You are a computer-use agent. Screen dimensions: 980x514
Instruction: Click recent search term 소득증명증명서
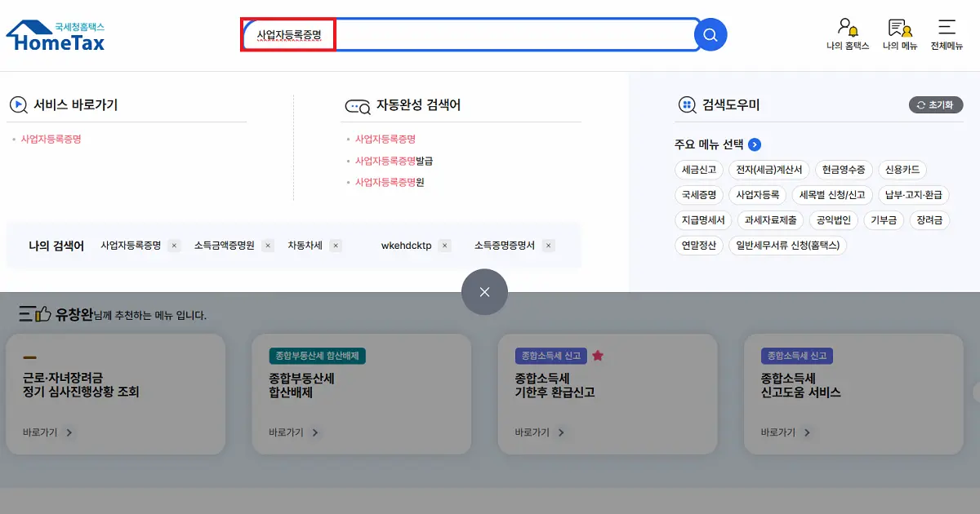tap(505, 246)
